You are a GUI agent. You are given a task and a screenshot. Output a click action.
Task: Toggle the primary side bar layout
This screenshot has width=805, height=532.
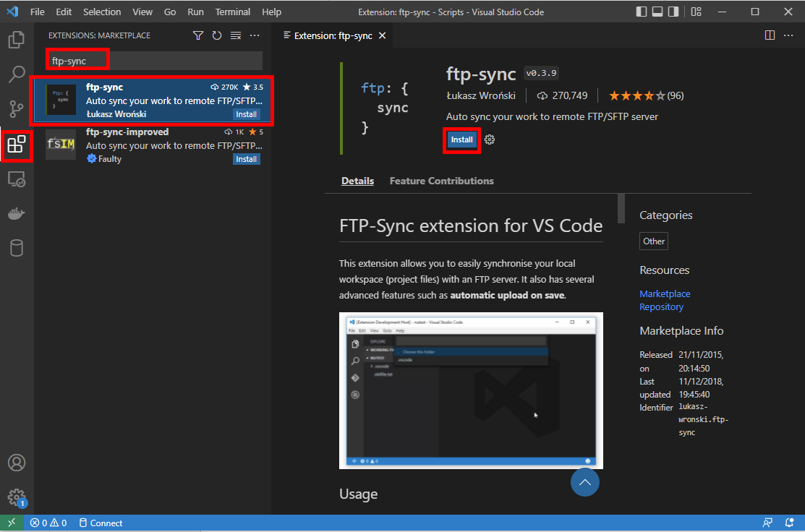[x=642, y=12]
